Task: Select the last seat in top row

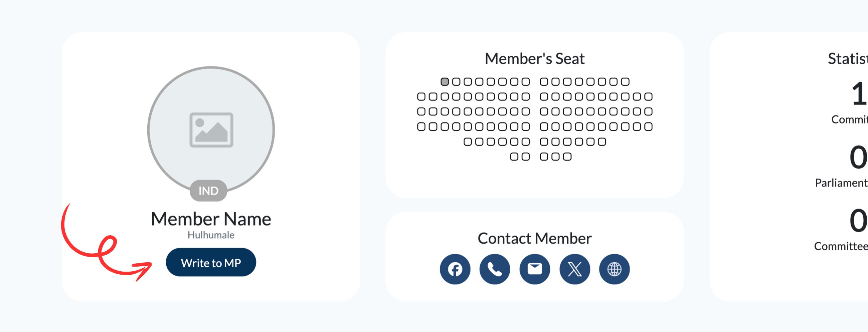Action: [x=625, y=81]
